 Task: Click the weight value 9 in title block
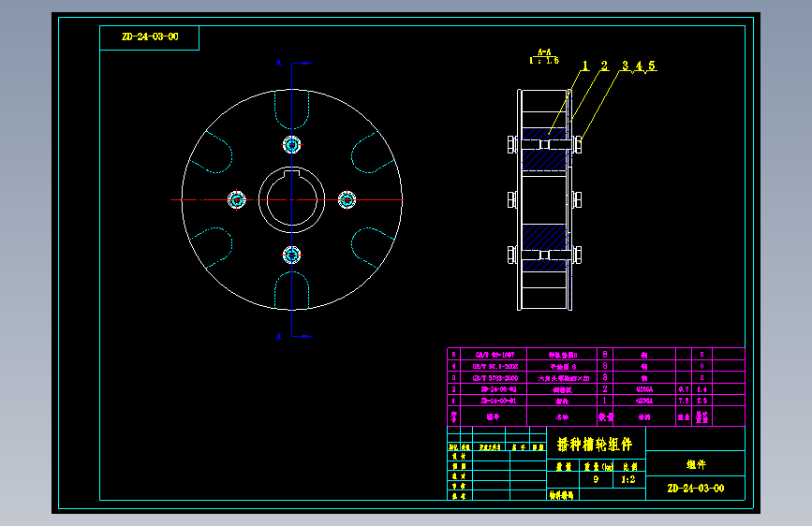(x=596, y=479)
